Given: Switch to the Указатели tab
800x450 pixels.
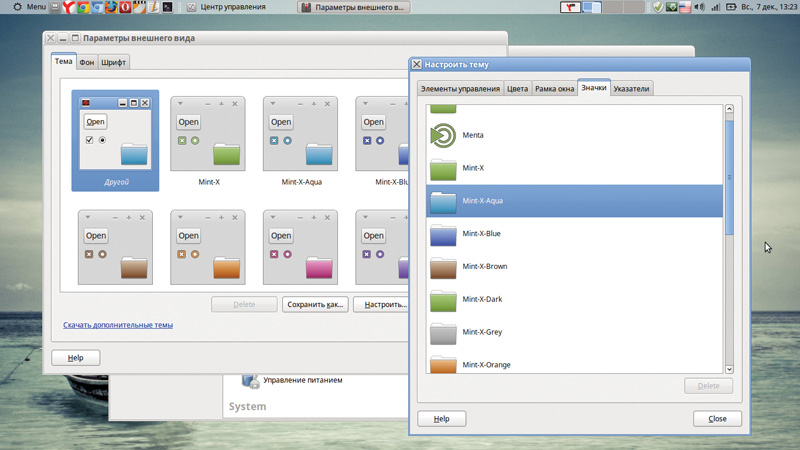Looking at the screenshot, I should (631, 89).
